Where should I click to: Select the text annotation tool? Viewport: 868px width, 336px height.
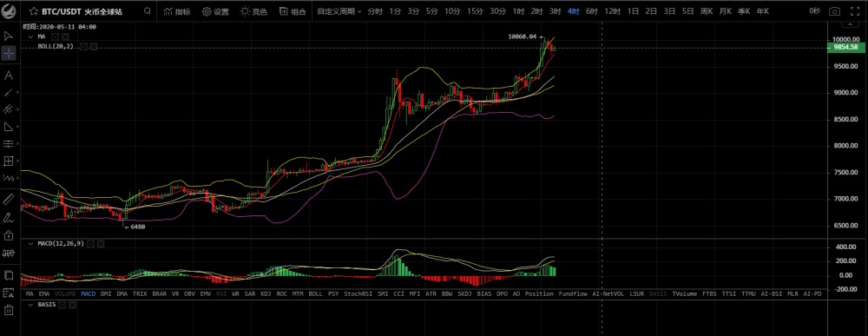pyautogui.click(x=9, y=76)
